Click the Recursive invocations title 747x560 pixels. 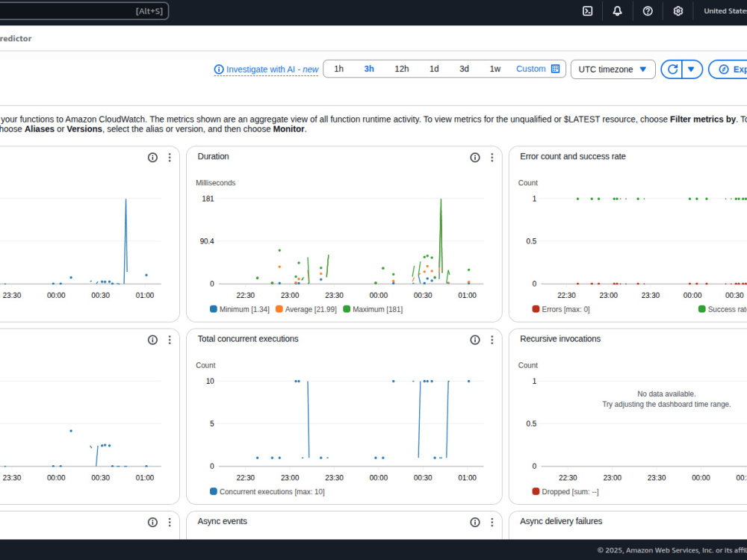[560, 338]
